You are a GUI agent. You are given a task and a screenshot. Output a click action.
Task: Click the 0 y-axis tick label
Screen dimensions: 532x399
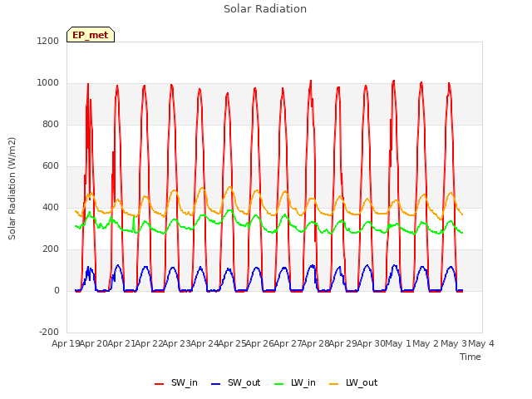(x=57, y=290)
